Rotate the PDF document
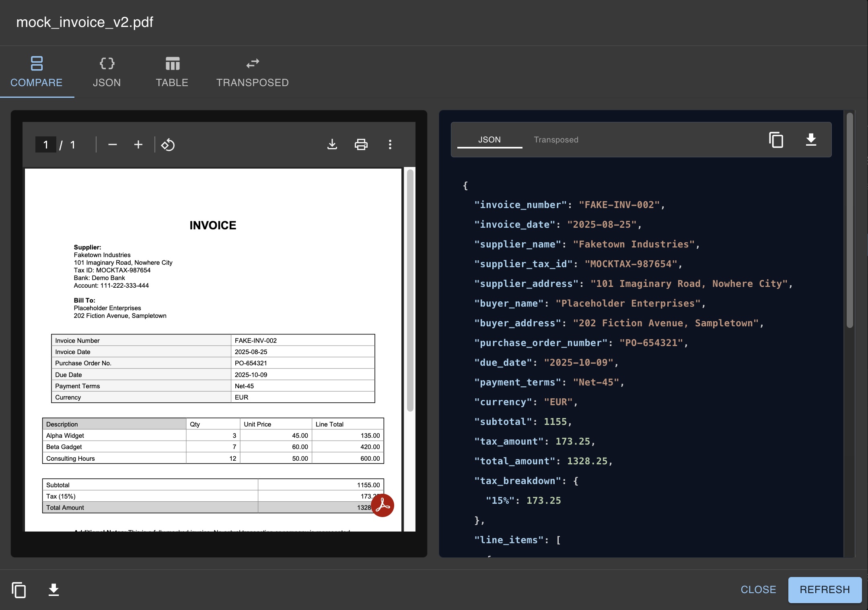Viewport: 868px width, 610px height. (168, 144)
